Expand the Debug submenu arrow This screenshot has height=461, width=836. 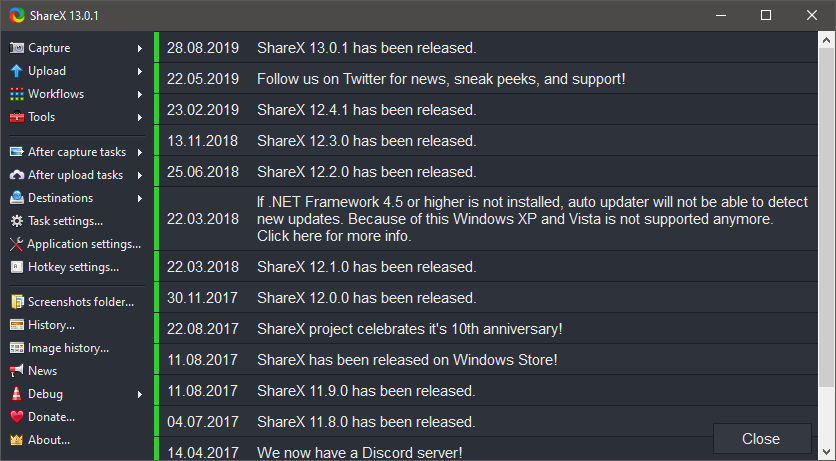140,393
